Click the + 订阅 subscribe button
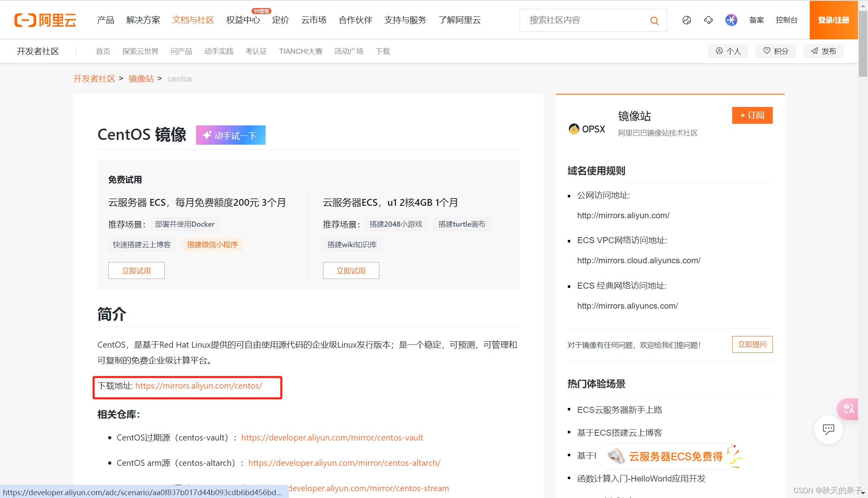 (752, 115)
